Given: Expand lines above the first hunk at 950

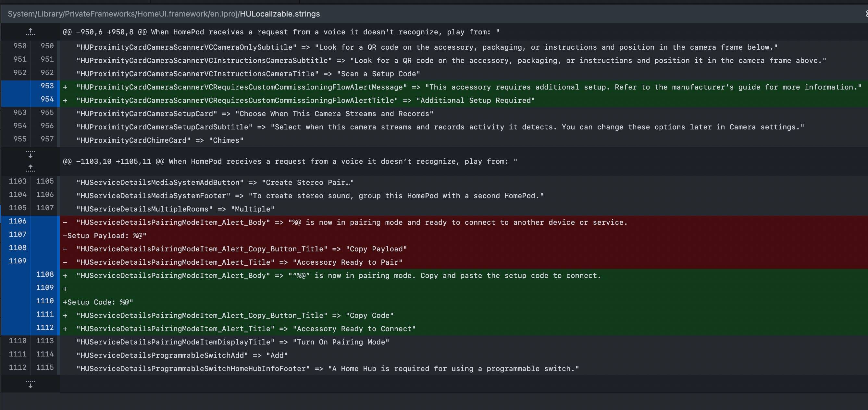Looking at the screenshot, I should (30, 32).
